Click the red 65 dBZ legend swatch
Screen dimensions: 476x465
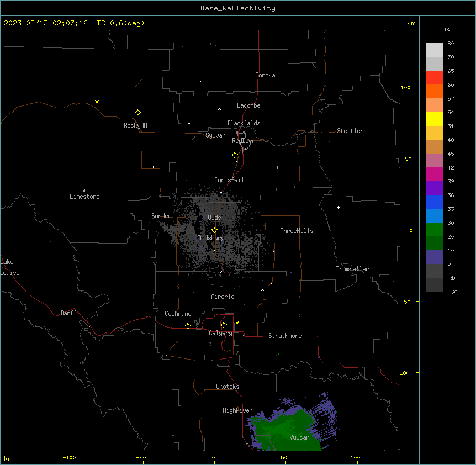[x=434, y=77]
